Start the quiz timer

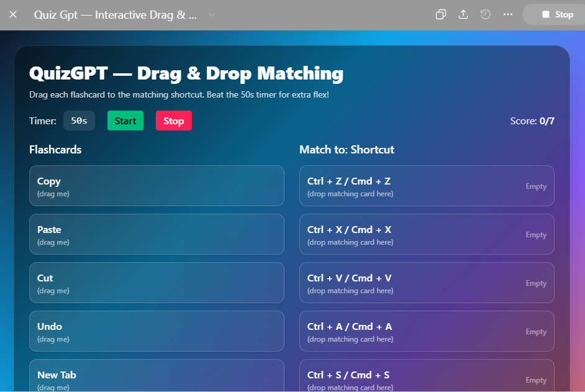tap(125, 121)
